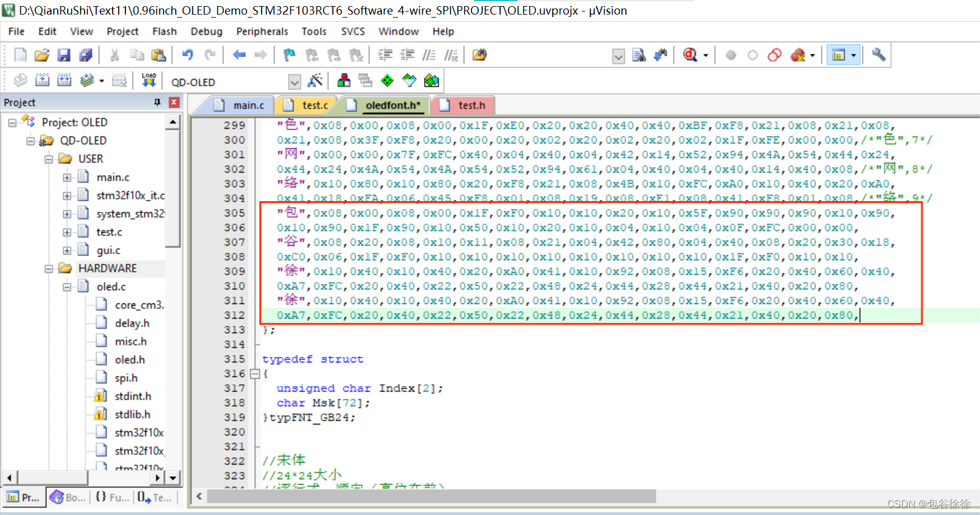Viewport: 980px width, 515px height.
Task: Select spi.h in the project tree
Action: [x=126, y=378]
